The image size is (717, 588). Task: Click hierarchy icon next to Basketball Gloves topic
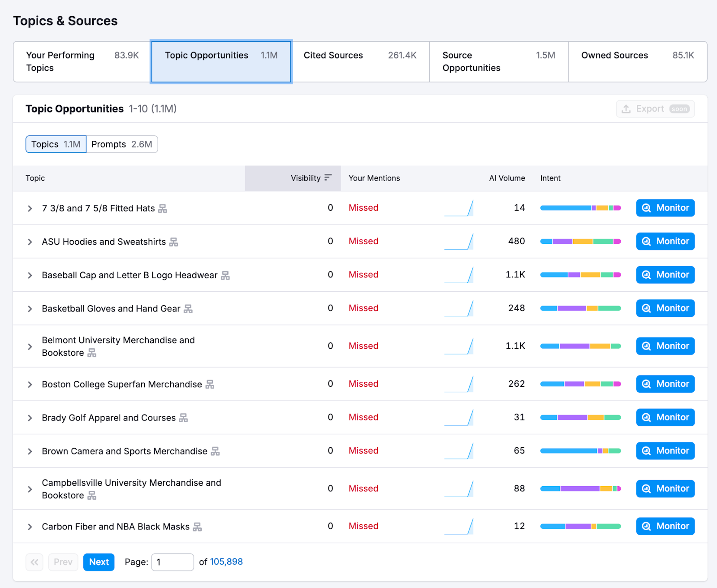pos(188,309)
